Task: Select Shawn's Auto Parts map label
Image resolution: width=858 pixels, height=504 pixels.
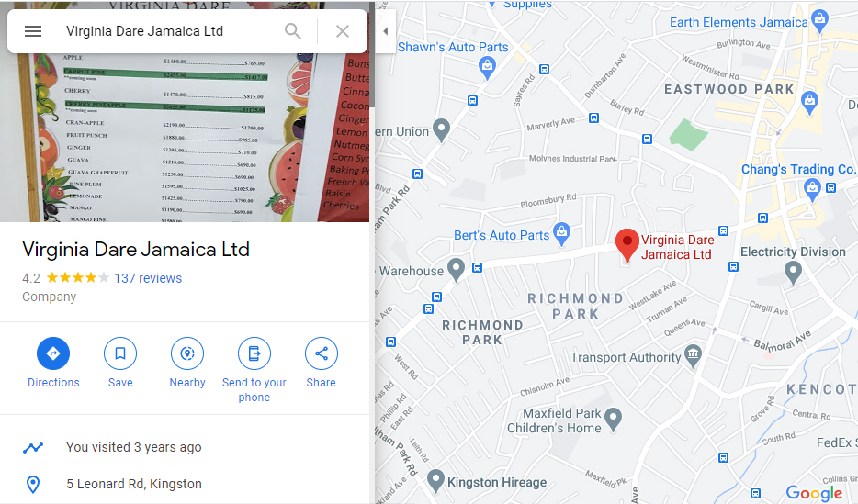Action: click(453, 47)
